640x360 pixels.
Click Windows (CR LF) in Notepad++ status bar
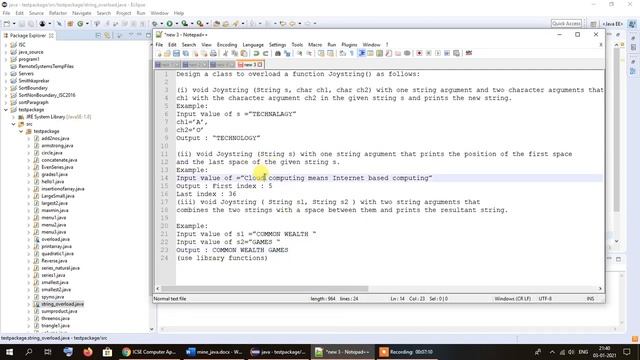coord(513,299)
